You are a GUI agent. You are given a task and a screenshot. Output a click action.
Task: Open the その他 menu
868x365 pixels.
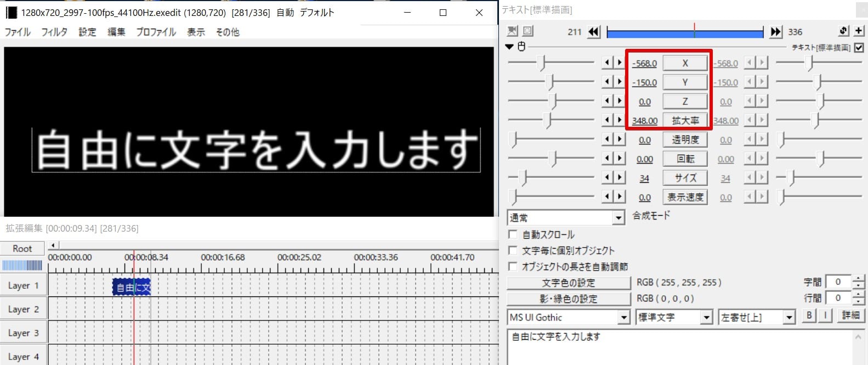(x=228, y=32)
